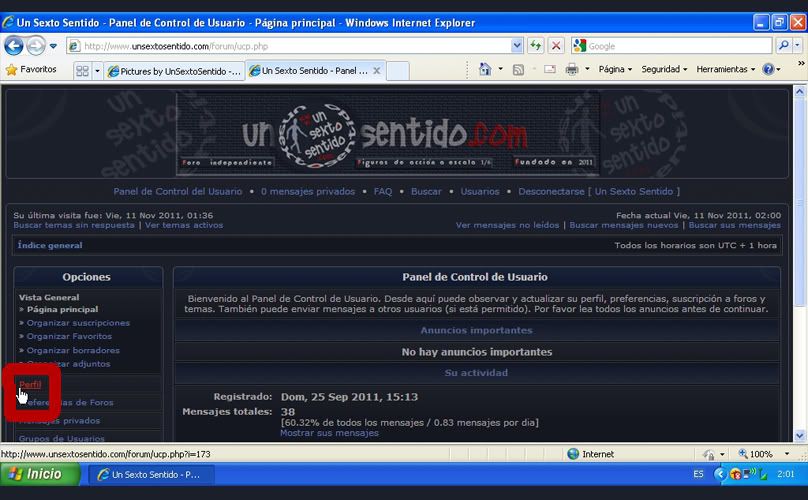
Task: Expand the Home dropdown arrow
Action: pos(500,69)
